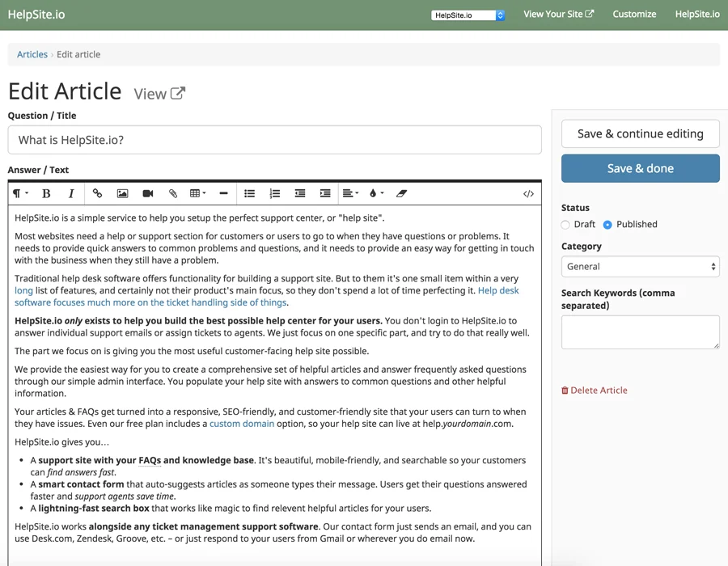Open the insert video tool
728x566 pixels.
tap(147, 193)
